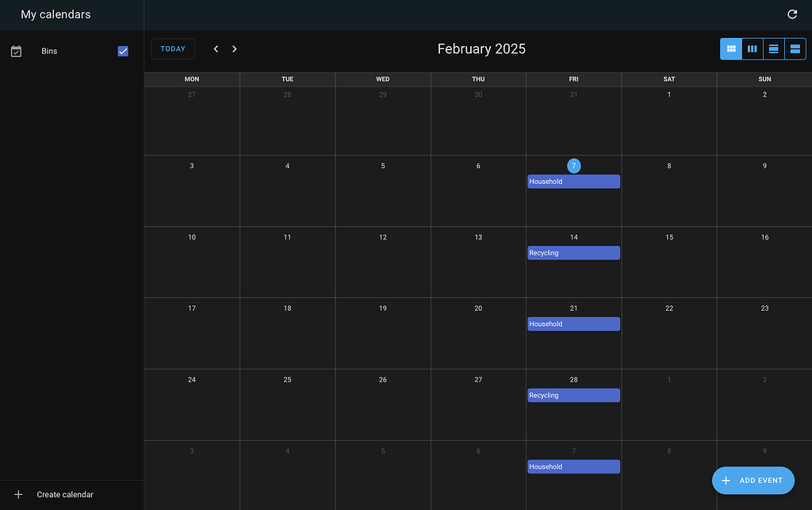Select the stacked two-row view icon
The width and height of the screenshot is (812, 510).
coord(795,48)
